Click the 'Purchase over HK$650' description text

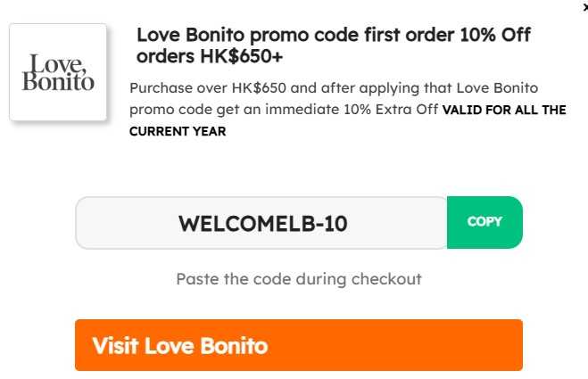click(202, 88)
